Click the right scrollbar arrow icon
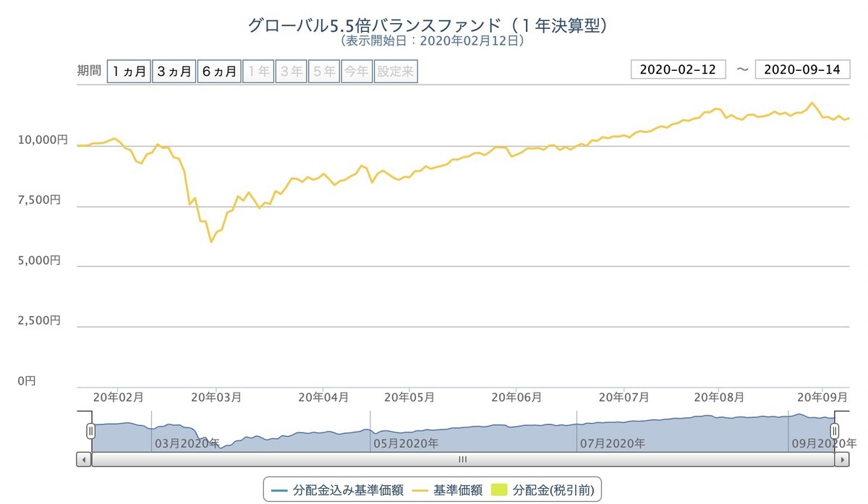 843,460
